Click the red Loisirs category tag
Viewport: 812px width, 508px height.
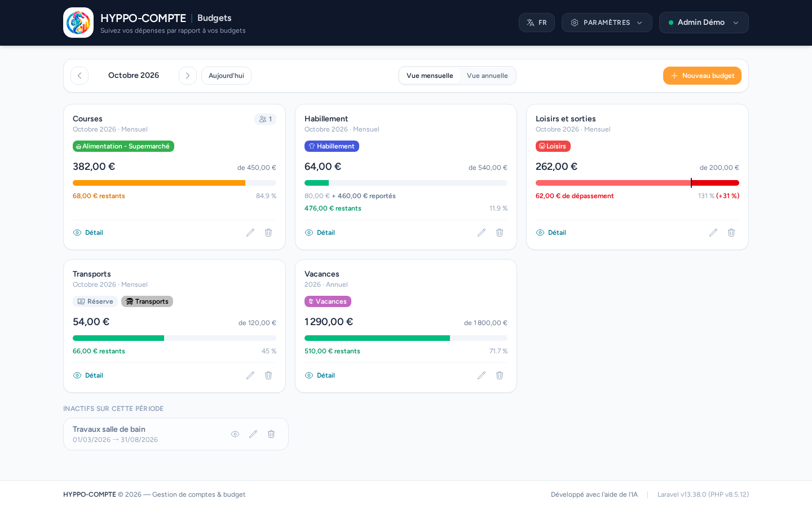[x=553, y=146]
